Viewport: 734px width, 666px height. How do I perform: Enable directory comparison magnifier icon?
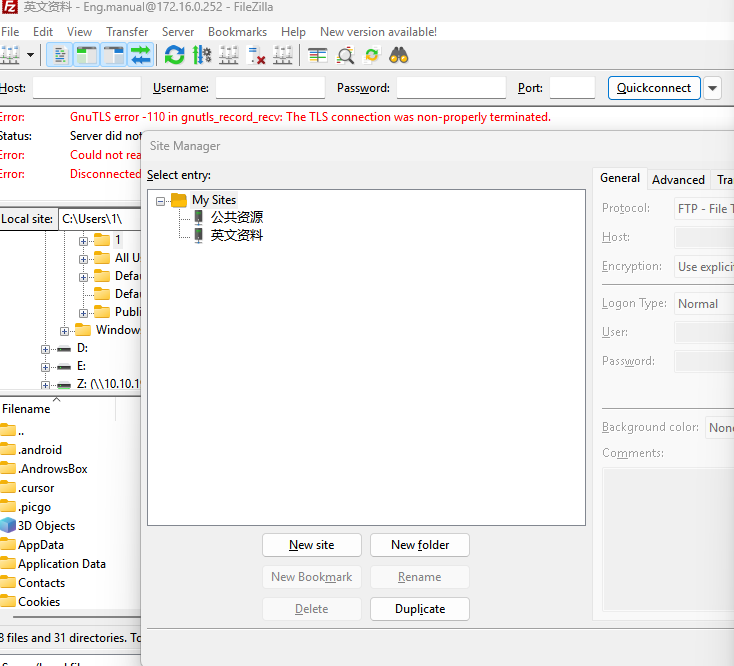tap(345, 55)
